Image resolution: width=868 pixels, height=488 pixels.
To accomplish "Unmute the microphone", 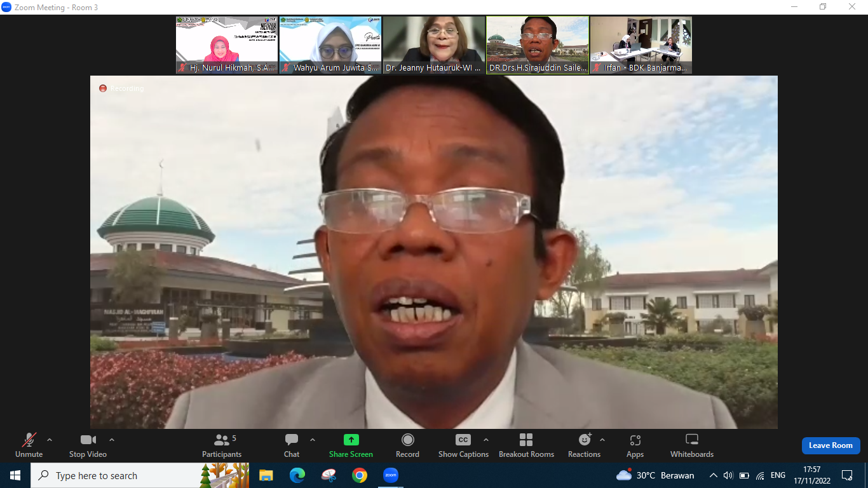I will [29, 445].
